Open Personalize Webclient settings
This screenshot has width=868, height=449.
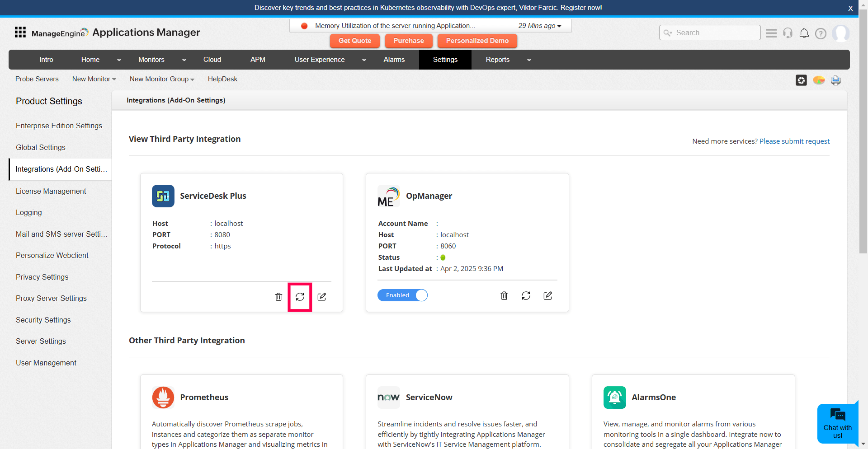pyautogui.click(x=52, y=256)
